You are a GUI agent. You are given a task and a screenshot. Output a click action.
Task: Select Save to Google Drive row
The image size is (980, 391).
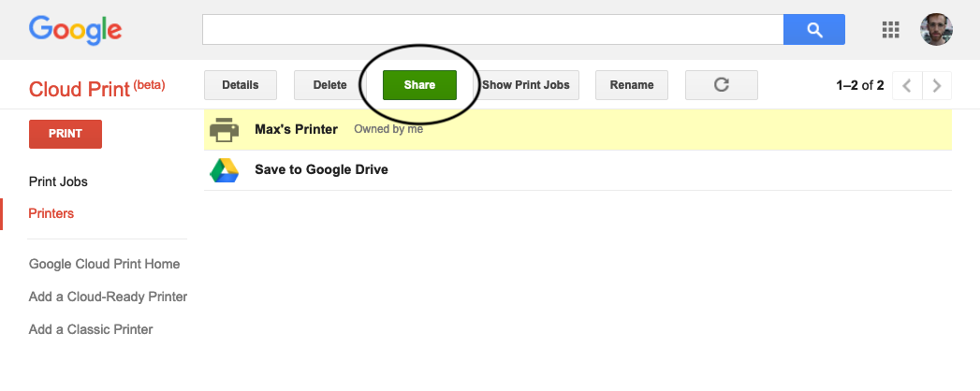click(x=578, y=170)
